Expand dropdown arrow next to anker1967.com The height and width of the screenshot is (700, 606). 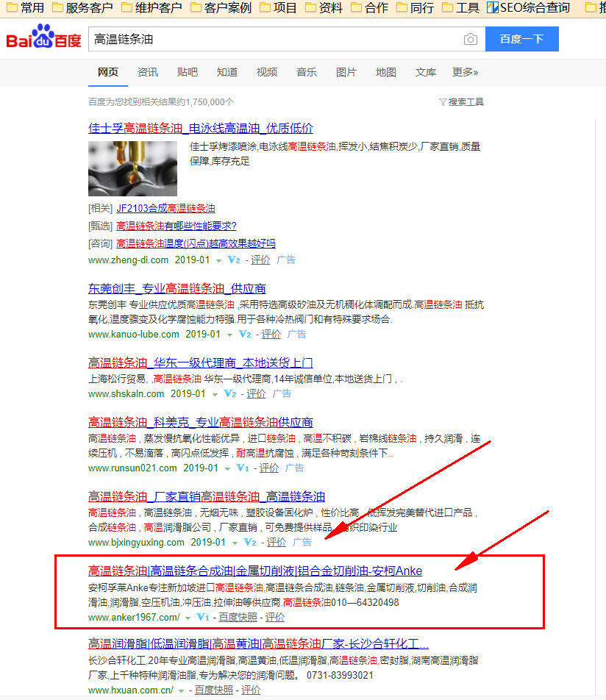188,618
